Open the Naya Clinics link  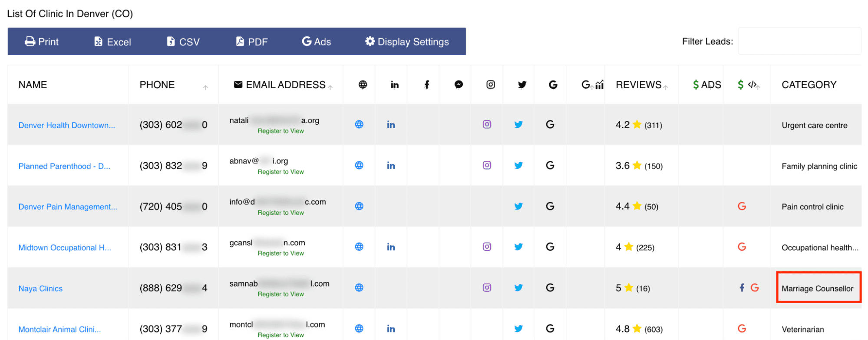40,289
